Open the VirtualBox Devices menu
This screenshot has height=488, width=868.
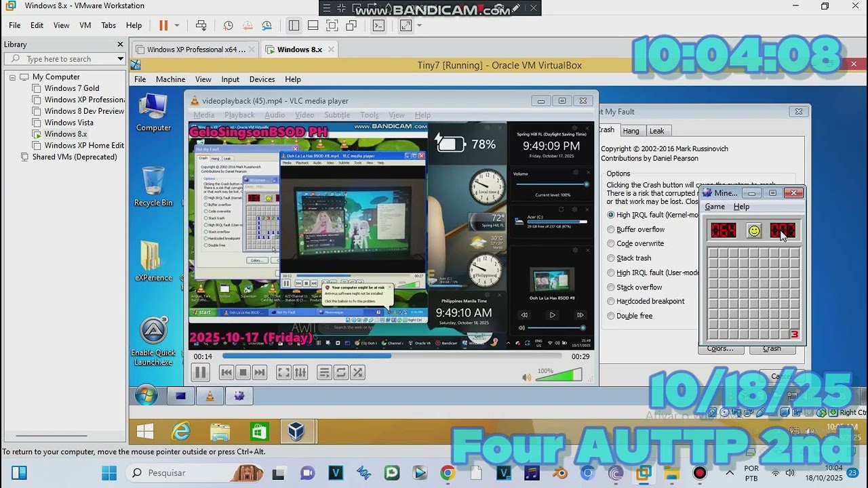(x=262, y=79)
